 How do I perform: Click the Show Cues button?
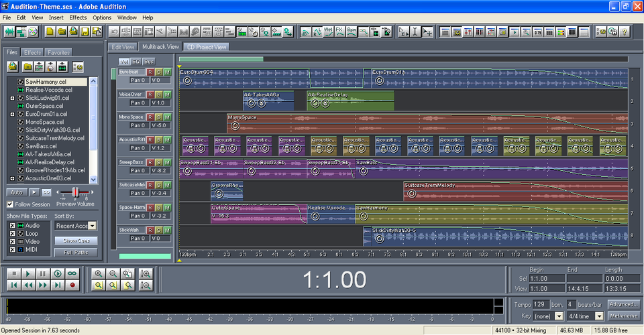pos(75,240)
